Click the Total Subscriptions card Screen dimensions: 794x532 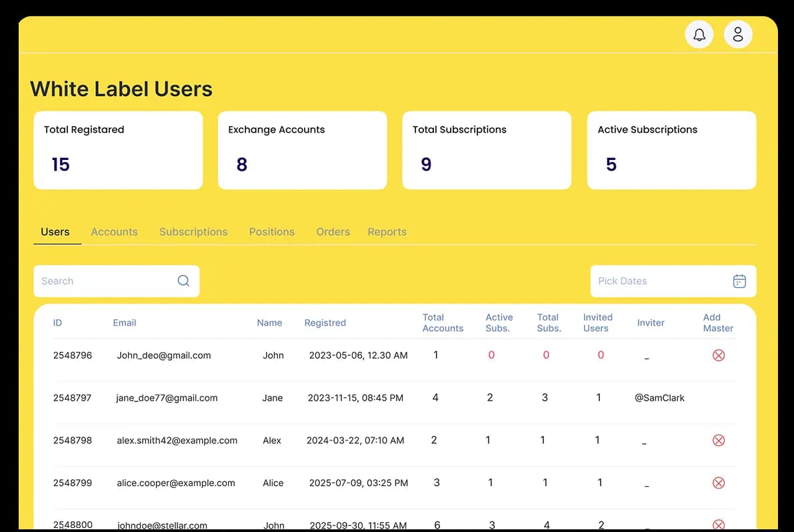coord(487,151)
